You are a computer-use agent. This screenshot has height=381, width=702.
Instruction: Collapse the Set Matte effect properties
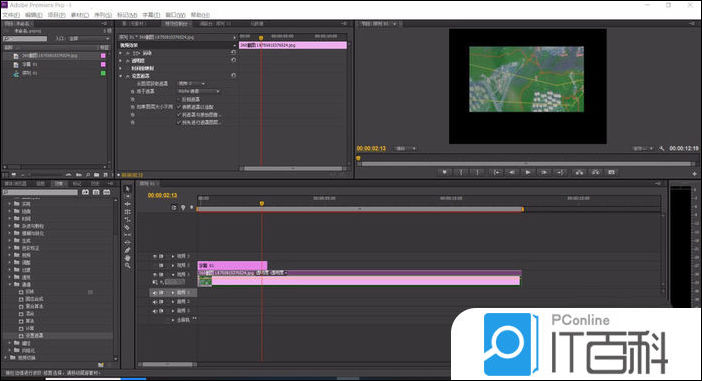pyautogui.click(x=121, y=76)
